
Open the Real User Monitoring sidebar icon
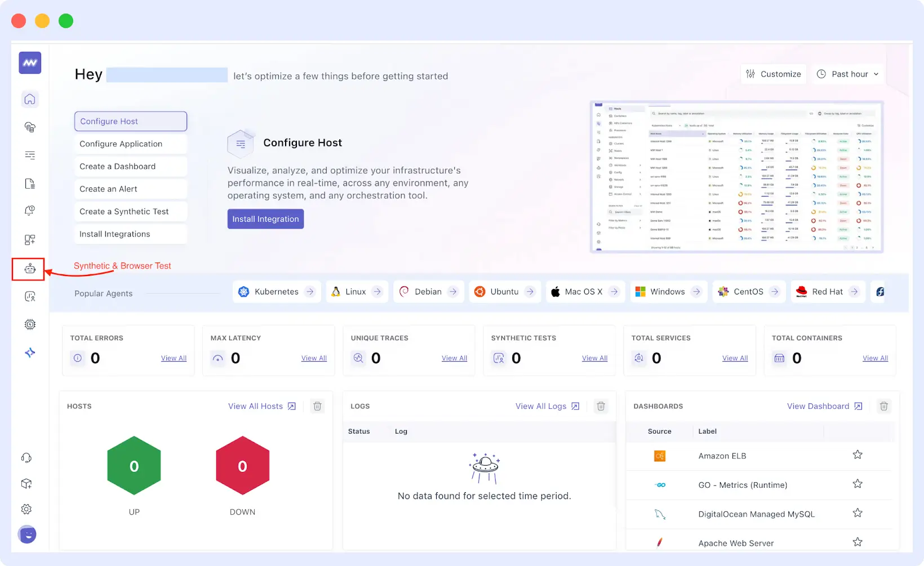tap(29, 296)
